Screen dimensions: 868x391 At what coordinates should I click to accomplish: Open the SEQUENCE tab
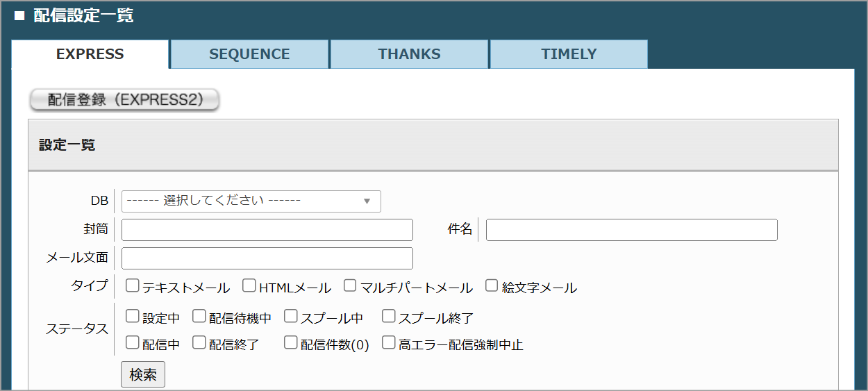249,54
